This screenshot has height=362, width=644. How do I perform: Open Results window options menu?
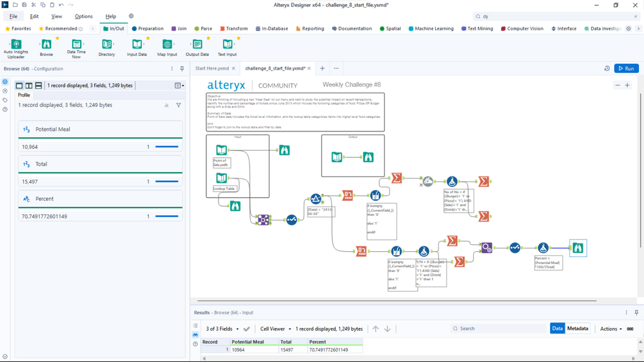[627, 312]
